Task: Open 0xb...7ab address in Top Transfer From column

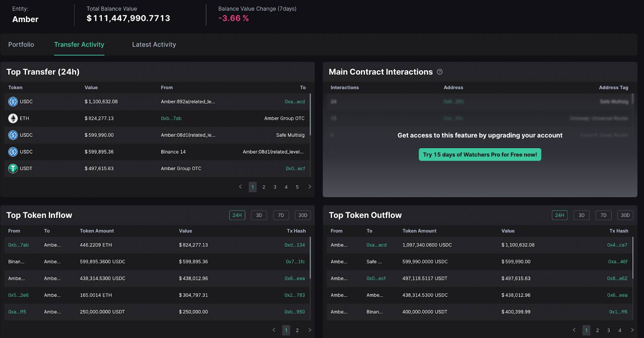Action: click(x=171, y=118)
